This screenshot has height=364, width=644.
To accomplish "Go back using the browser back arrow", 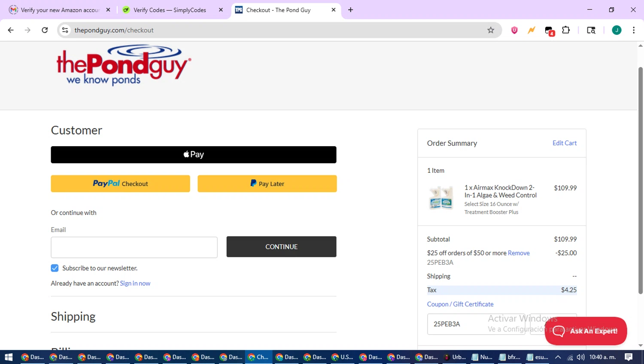I will click(x=11, y=30).
